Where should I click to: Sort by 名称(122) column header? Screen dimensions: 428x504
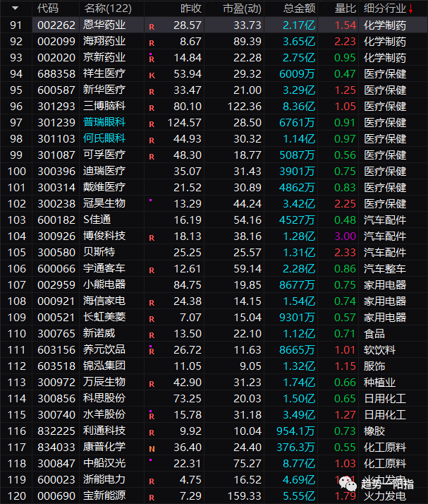coord(108,8)
